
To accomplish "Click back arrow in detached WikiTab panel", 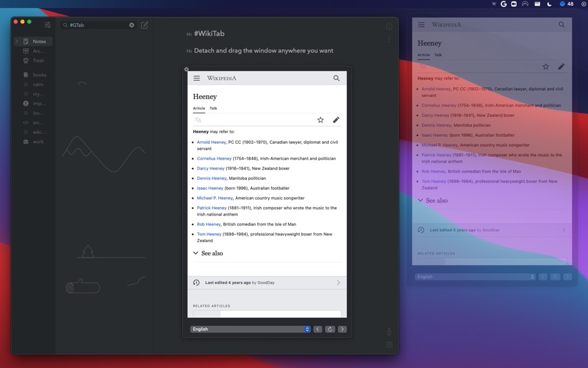I will tap(543, 277).
